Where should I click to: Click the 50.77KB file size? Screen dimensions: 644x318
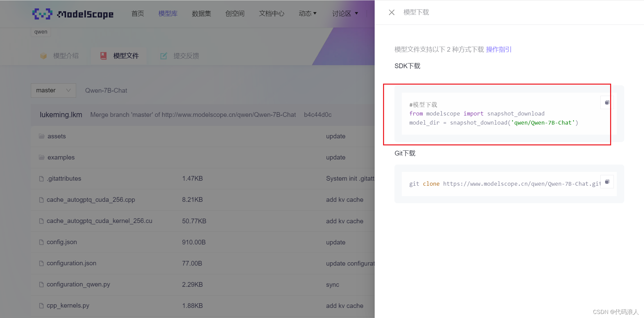(x=194, y=221)
